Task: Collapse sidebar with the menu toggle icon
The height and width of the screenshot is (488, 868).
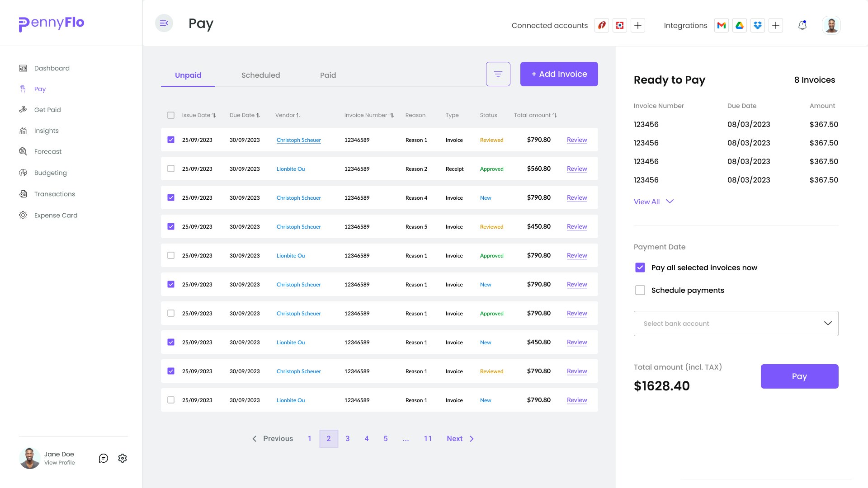Action: 164,23
